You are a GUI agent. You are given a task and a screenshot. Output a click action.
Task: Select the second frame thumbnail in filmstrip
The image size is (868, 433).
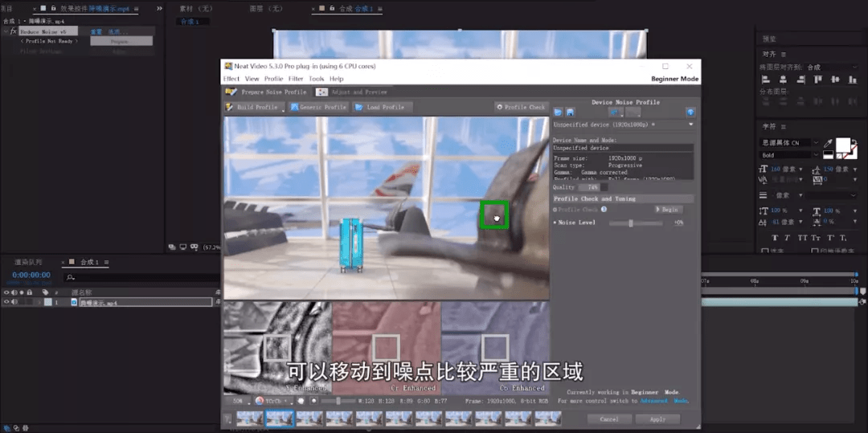[x=279, y=419]
